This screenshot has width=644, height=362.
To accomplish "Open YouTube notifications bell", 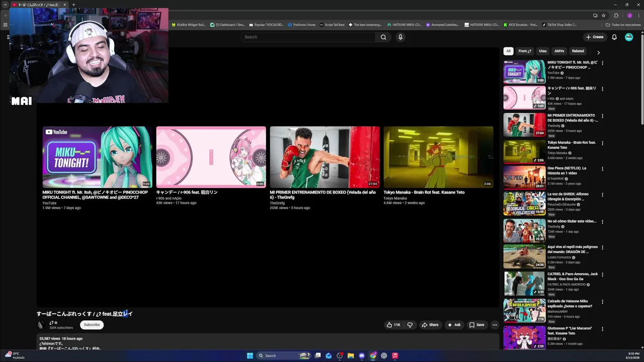I will [x=614, y=37].
